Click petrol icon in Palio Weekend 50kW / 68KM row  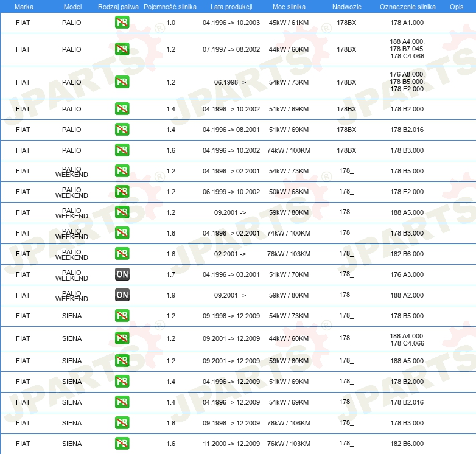pyautogui.click(x=122, y=192)
